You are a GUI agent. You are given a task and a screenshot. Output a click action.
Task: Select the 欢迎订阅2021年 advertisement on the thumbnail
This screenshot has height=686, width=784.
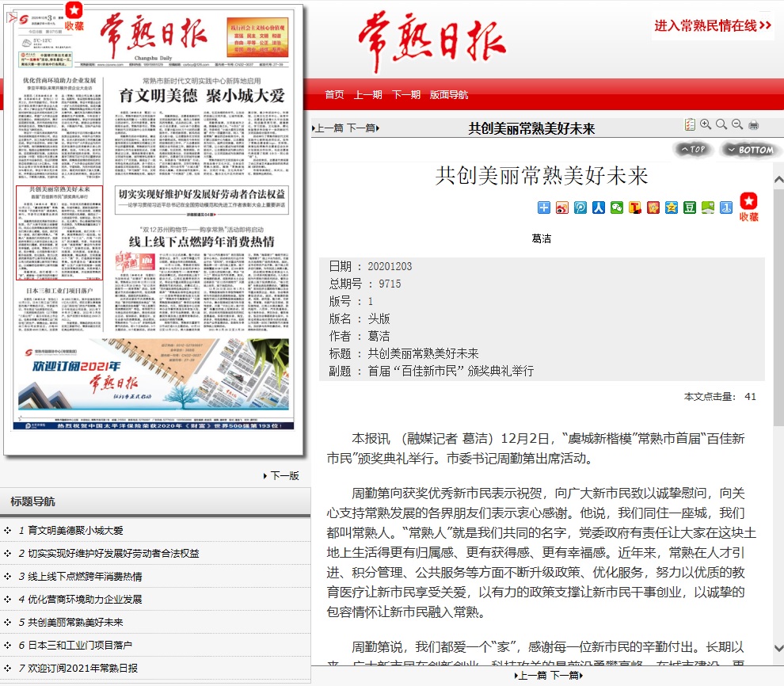(153, 374)
